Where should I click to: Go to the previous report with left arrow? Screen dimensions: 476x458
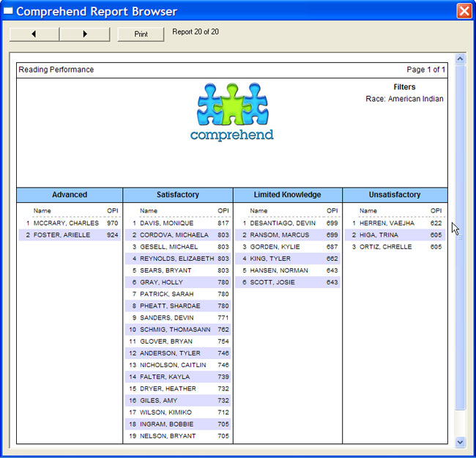click(34, 34)
